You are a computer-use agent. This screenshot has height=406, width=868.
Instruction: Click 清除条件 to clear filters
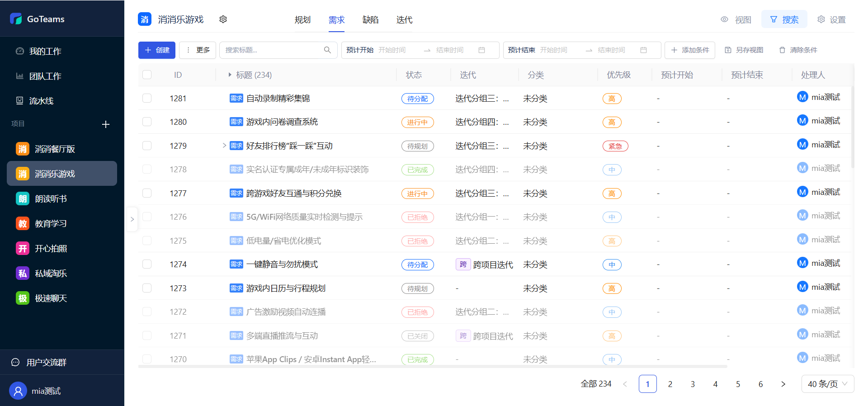(798, 50)
